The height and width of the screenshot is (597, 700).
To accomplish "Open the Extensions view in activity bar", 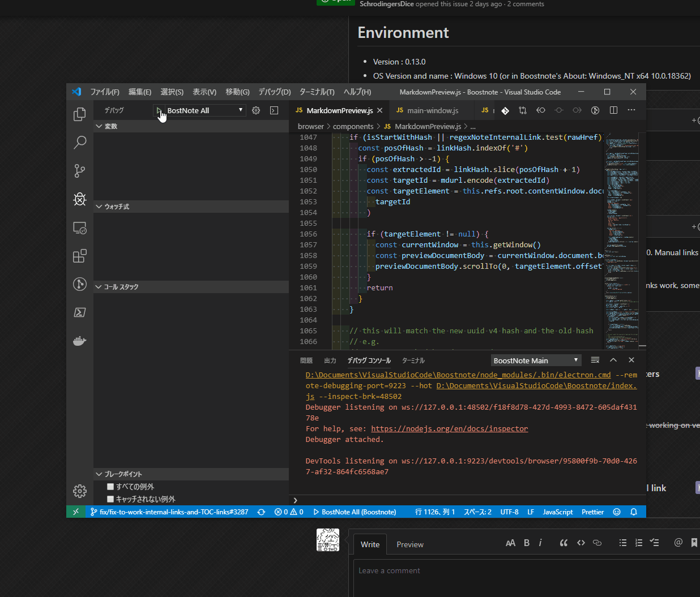I will [x=80, y=256].
